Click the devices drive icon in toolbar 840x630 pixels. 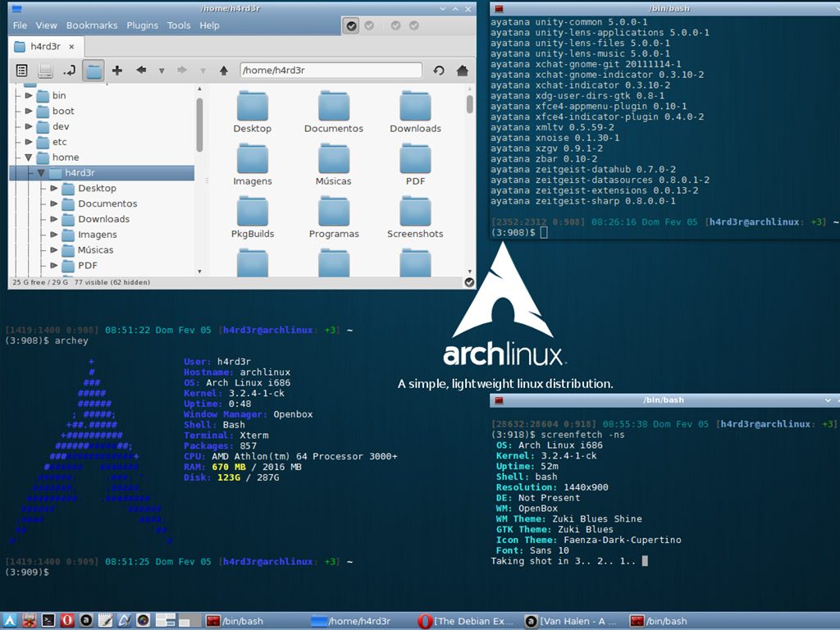(46, 71)
